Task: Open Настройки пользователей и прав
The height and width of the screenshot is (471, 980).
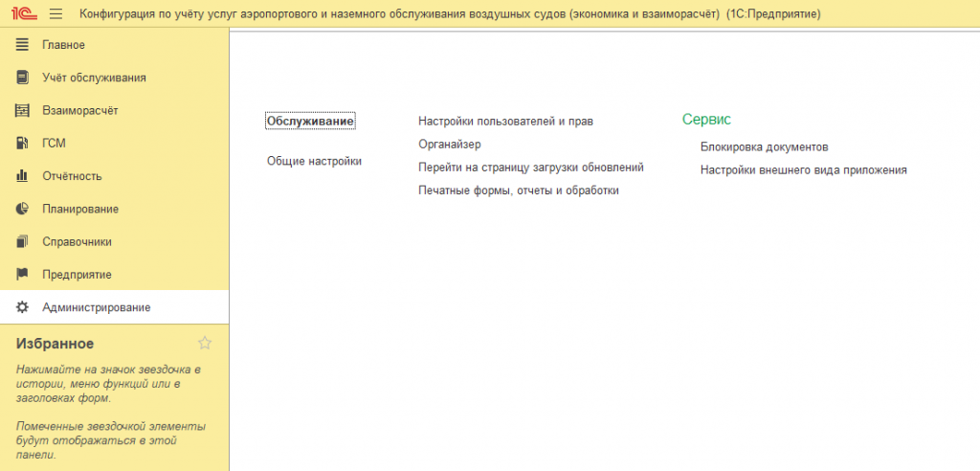Action: [x=505, y=122]
